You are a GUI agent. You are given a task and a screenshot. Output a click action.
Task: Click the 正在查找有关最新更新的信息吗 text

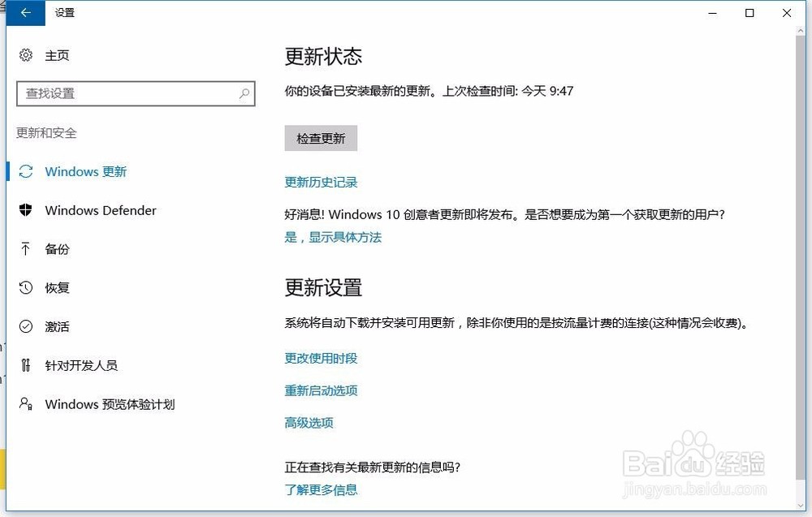(373, 467)
